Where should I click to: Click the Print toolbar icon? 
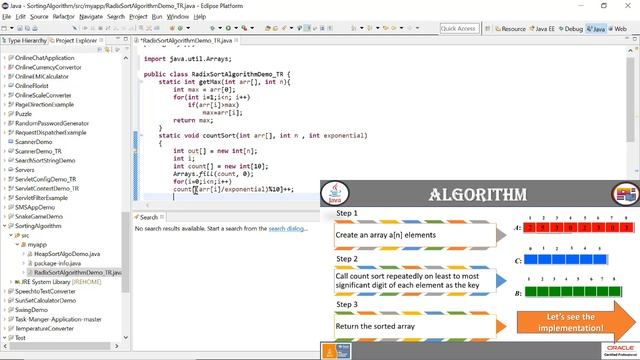click(x=35, y=28)
